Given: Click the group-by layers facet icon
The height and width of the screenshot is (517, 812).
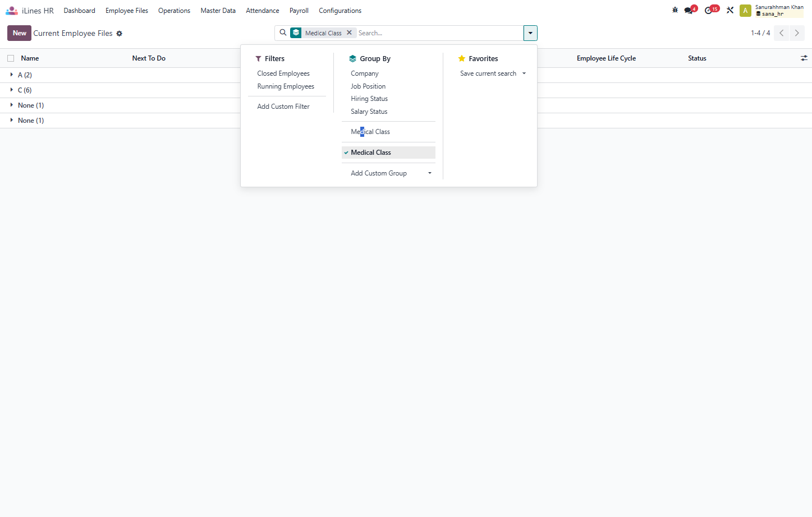Looking at the screenshot, I should (x=296, y=33).
